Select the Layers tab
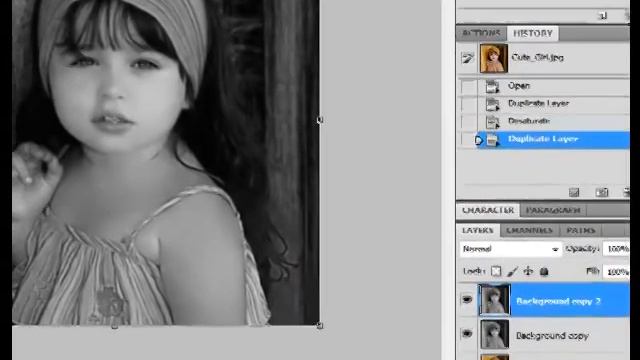640x360 pixels. point(478,231)
